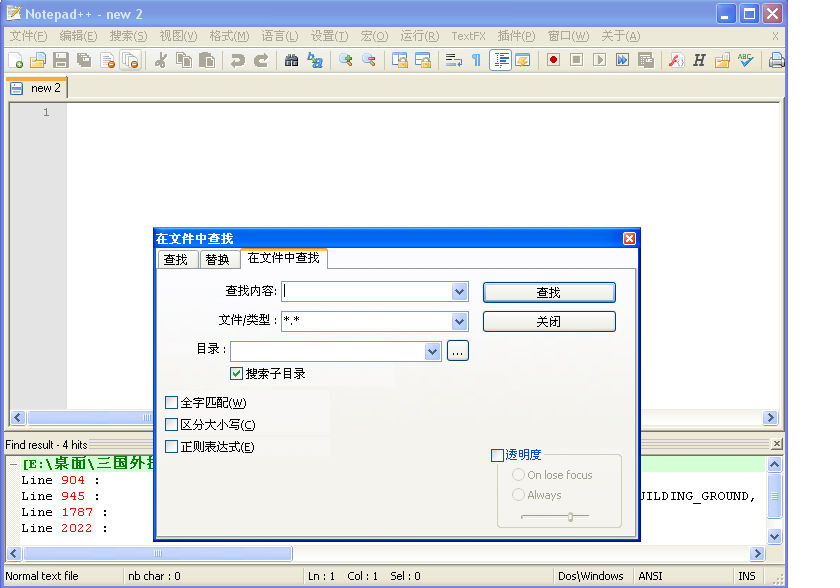Select the Line 1787 result row

pyautogui.click(x=64, y=512)
